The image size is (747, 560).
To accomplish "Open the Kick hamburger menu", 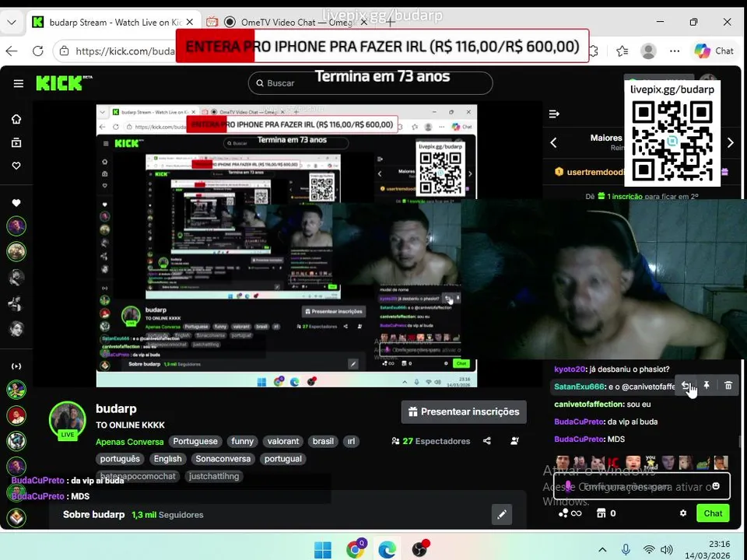I will 19,84.
